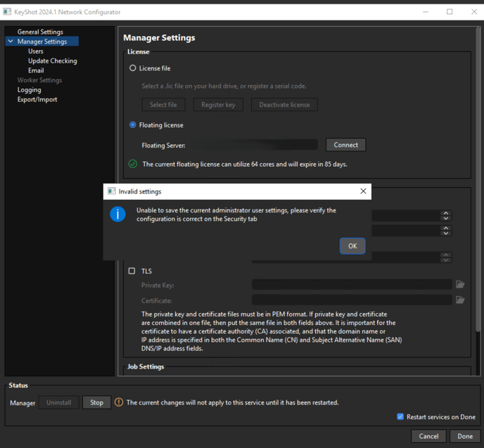Stop the Manager service

pos(96,402)
